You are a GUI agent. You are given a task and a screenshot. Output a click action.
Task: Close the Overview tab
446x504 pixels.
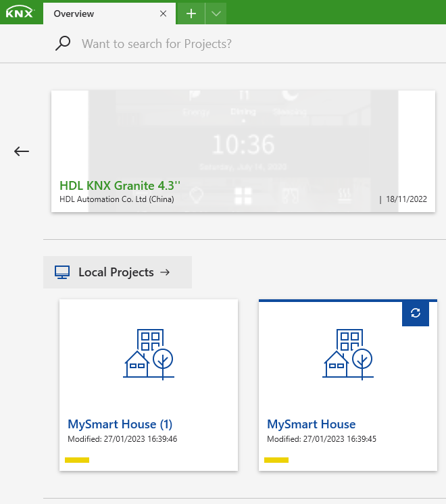(x=164, y=14)
